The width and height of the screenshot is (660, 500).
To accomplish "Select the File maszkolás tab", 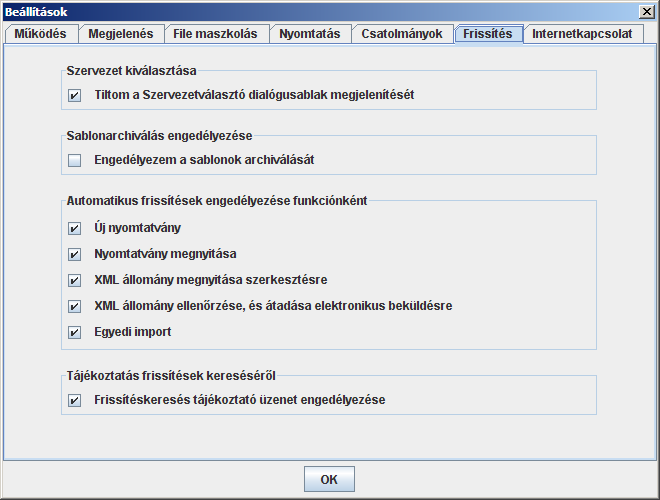I will point(216,34).
